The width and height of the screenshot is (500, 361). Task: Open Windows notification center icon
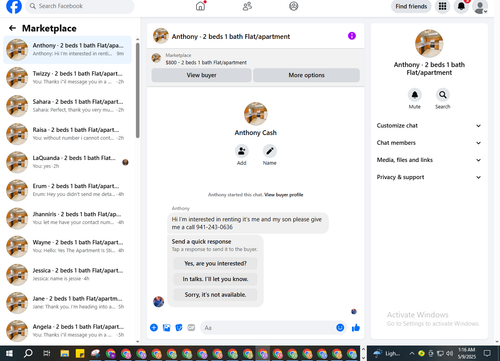(487, 353)
